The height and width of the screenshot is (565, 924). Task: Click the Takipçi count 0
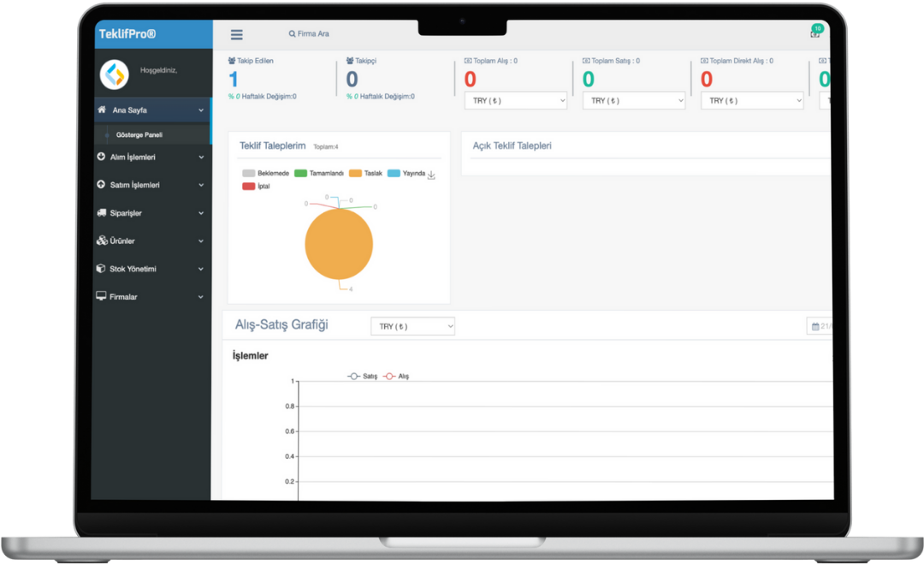[x=352, y=79]
